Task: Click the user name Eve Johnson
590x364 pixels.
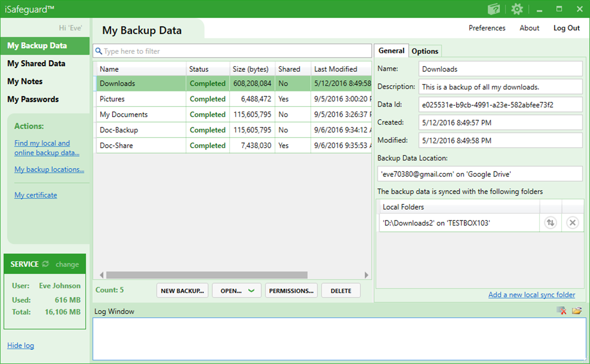Action: [60, 285]
